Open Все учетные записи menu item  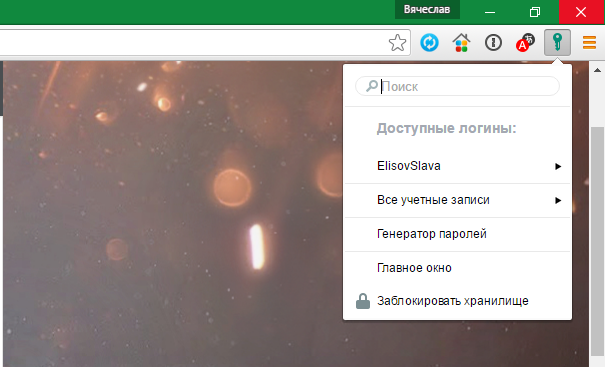tap(457, 200)
